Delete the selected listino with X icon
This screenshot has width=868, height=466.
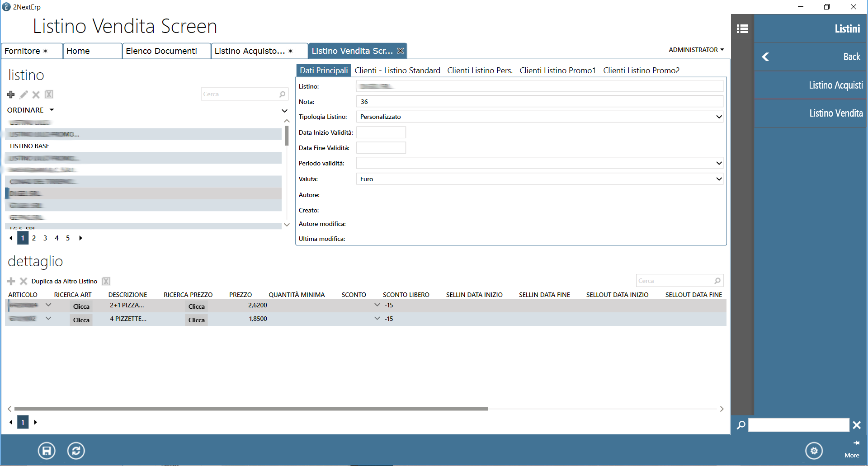pyautogui.click(x=36, y=94)
